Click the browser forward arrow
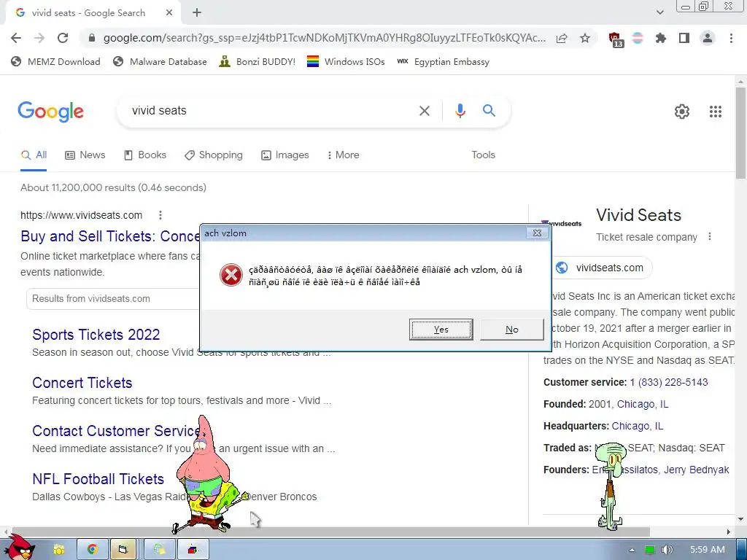Viewport: 747px width, 560px height. tap(39, 38)
